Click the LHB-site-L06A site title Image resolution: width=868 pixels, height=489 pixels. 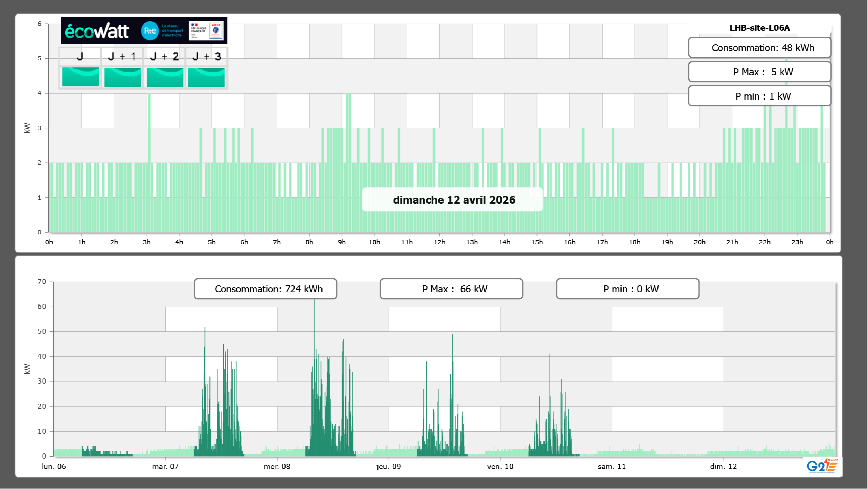(759, 28)
